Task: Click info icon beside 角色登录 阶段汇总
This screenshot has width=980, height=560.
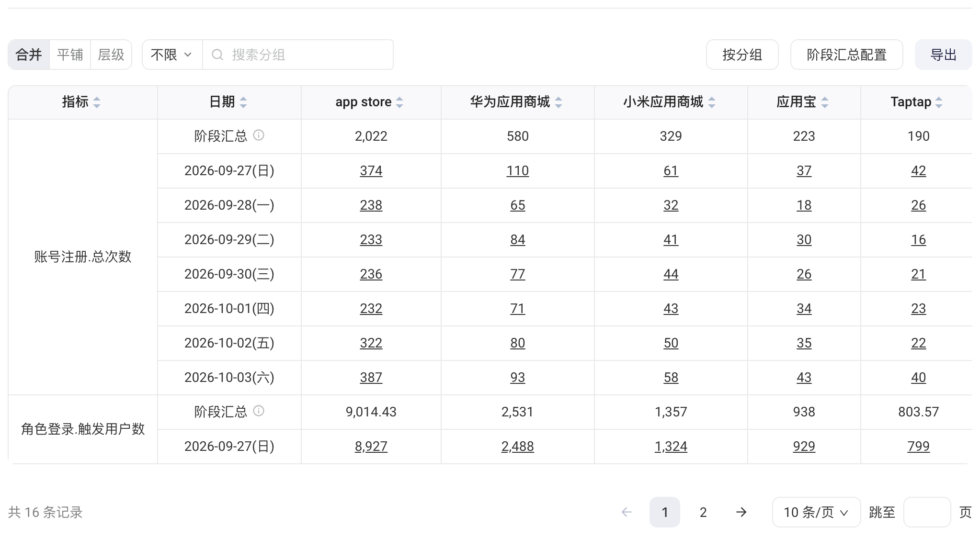Action: pos(259,411)
